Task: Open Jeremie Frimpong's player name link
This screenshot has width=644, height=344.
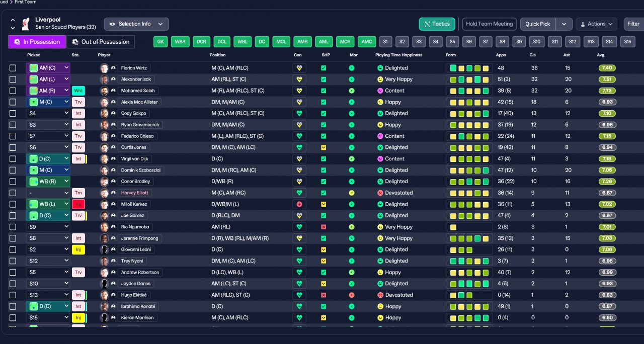Action: coord(140,238)
